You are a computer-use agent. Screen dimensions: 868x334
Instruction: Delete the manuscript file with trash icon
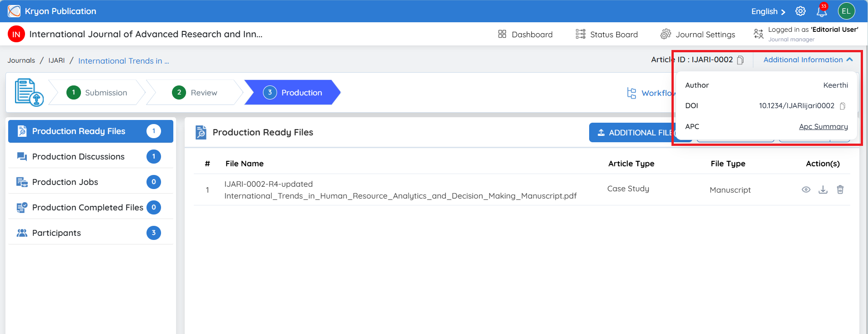(840, 189)
